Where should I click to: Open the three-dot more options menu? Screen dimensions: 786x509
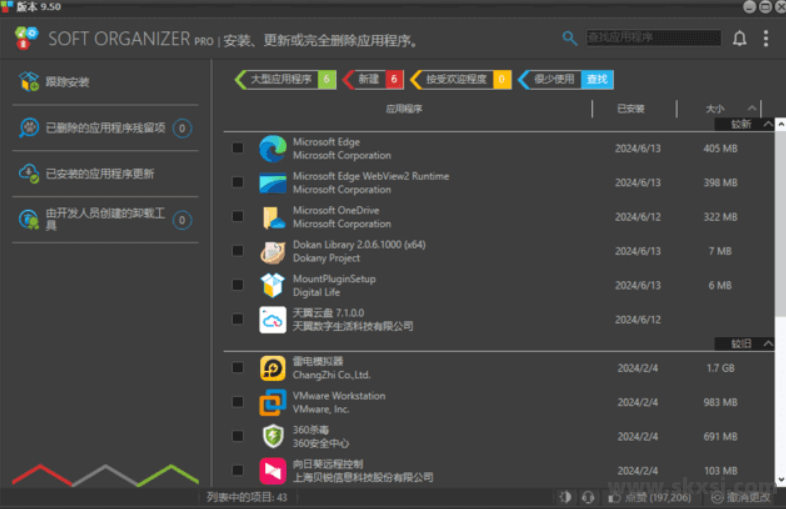point(766,39)
